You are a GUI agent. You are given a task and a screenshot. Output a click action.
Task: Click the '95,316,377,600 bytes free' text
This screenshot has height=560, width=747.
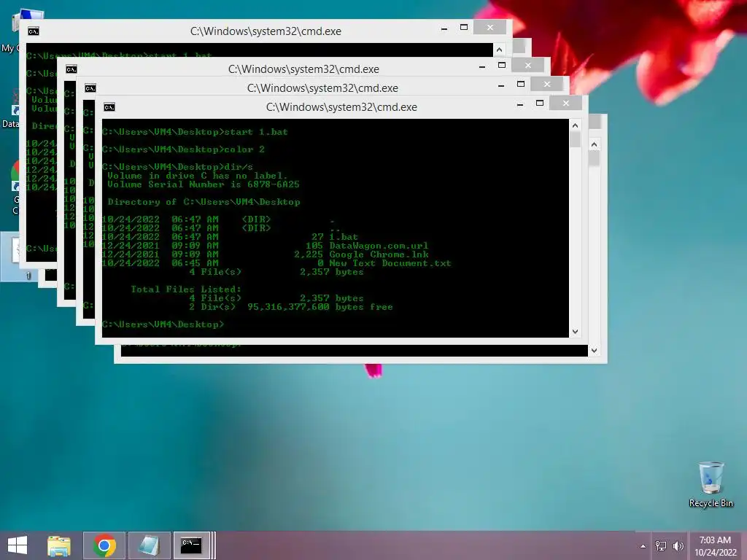coord(320,307)
